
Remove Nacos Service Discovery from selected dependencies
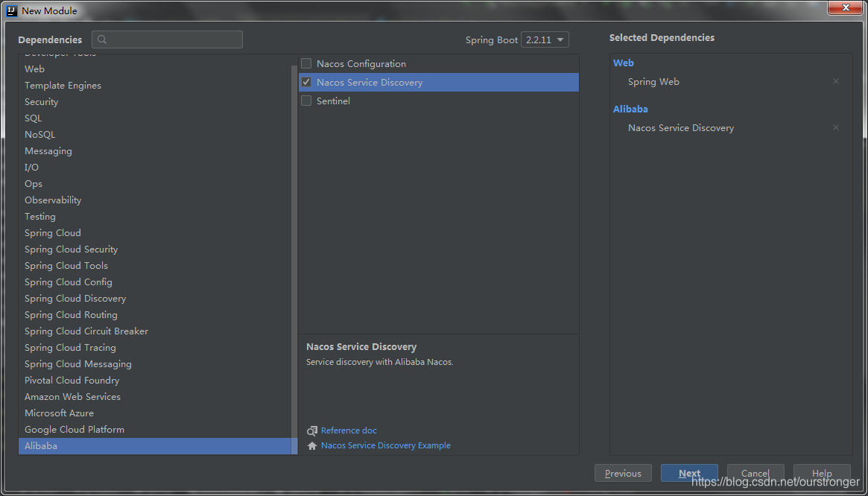coord(836,127)
